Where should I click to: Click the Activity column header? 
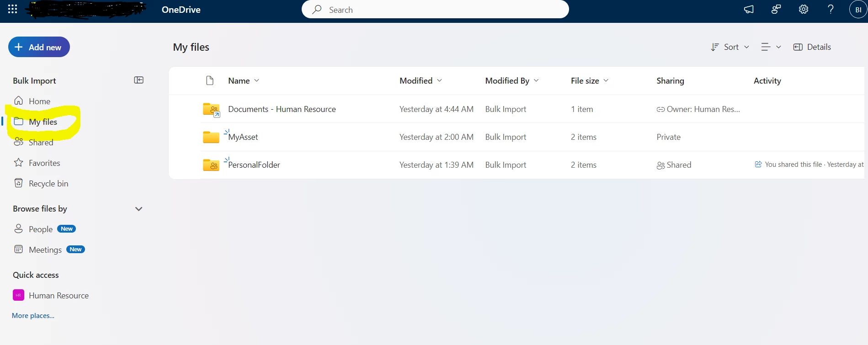(x=767, y=80)
